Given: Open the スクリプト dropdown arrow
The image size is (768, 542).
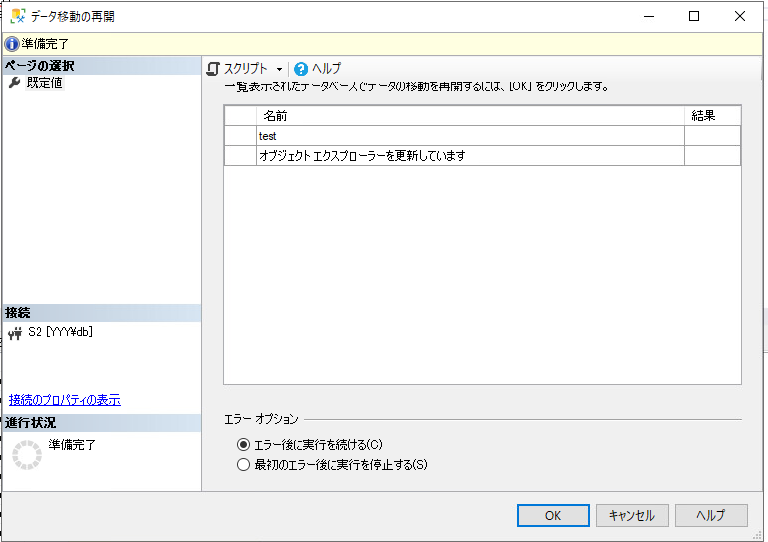Looking at the screenshot, I should [x=279, y=70].
